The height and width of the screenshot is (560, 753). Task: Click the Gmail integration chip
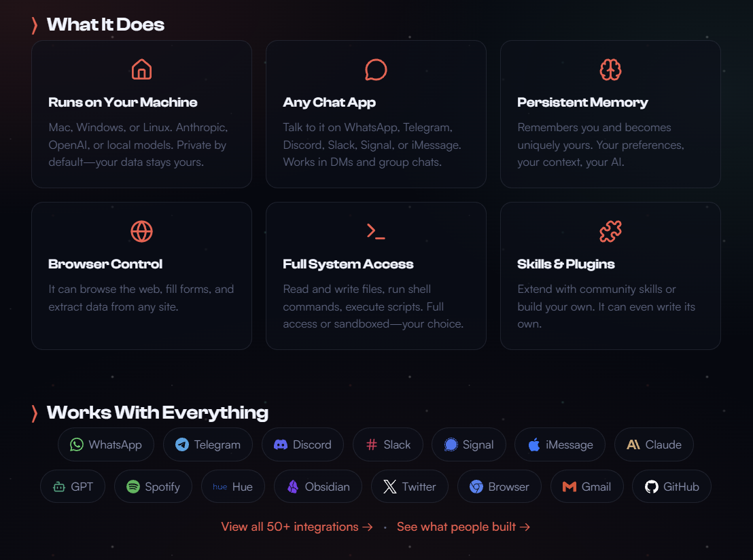click(x=586, y=487)
